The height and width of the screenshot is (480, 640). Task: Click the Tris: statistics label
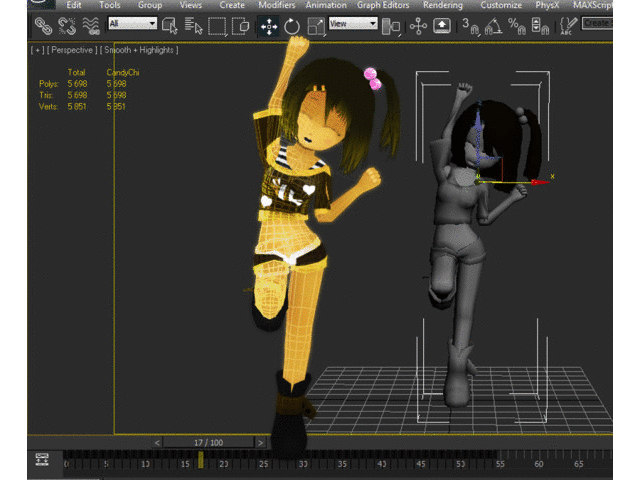point(46,95)
